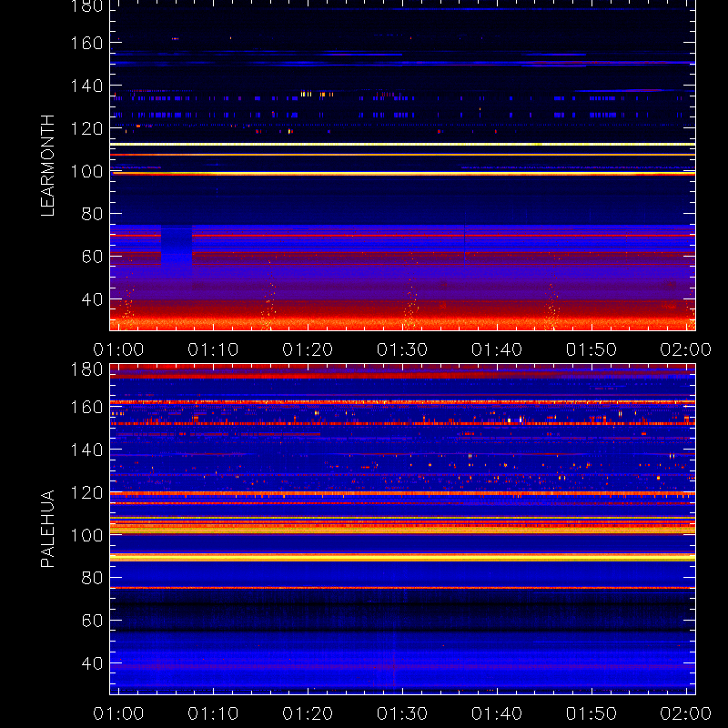Viewport: 728px width, 728px height.
Task: Click the PALEHUA axis title
Action: [47, 529]
